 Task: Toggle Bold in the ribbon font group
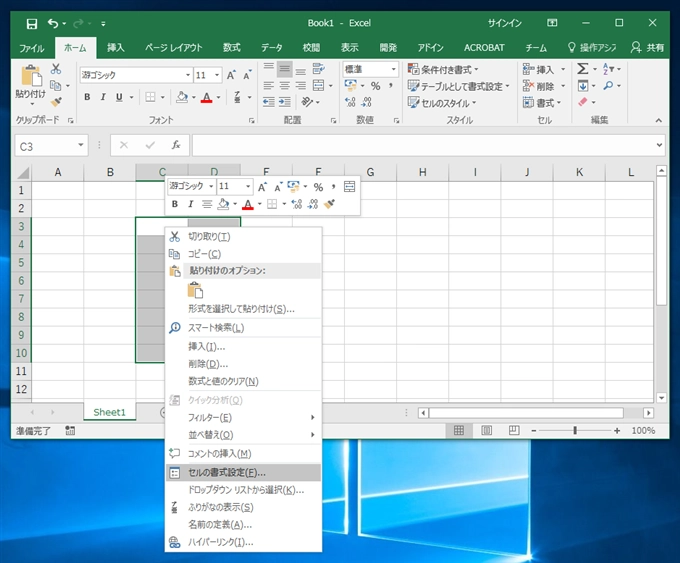coord(87,97)
